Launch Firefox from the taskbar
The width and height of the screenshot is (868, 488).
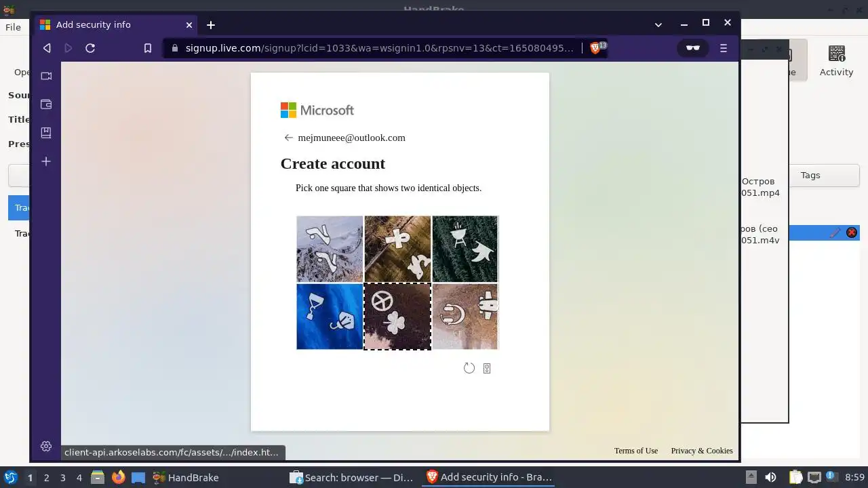click(118, 477)
